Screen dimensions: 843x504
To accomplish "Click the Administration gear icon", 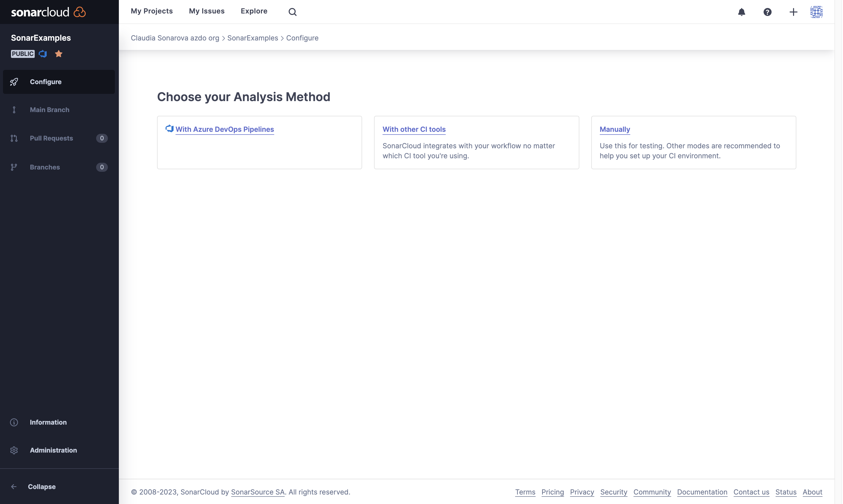I will [14, 450].
